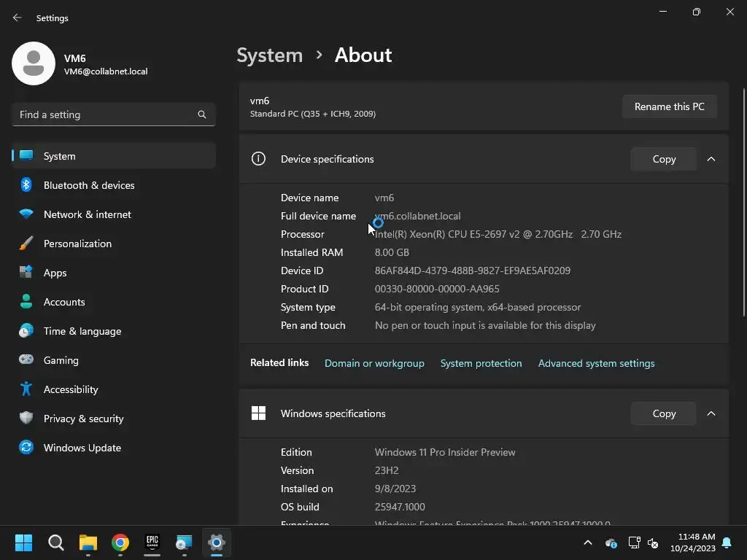Copy the Device specifications
Screen dimensions: 747x560
(x=664, y=159)
